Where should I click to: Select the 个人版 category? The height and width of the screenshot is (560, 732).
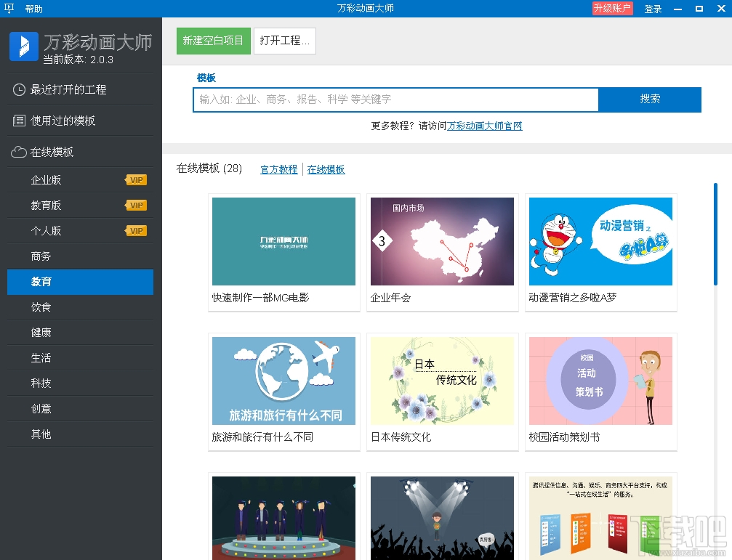tap(80, 231)
